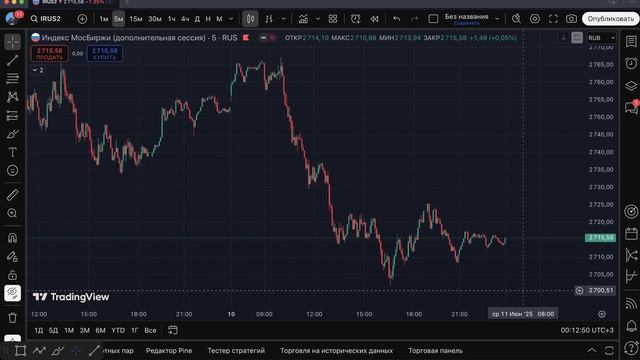Open chats panel icon
640x360 pixels.
point(631,108)
